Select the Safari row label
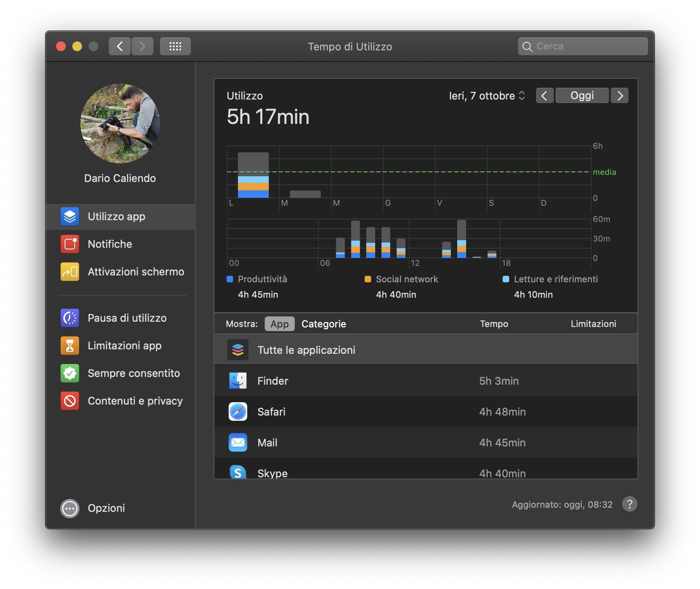The height and width of the screenshot is (589, 700). tap(271, 412)
